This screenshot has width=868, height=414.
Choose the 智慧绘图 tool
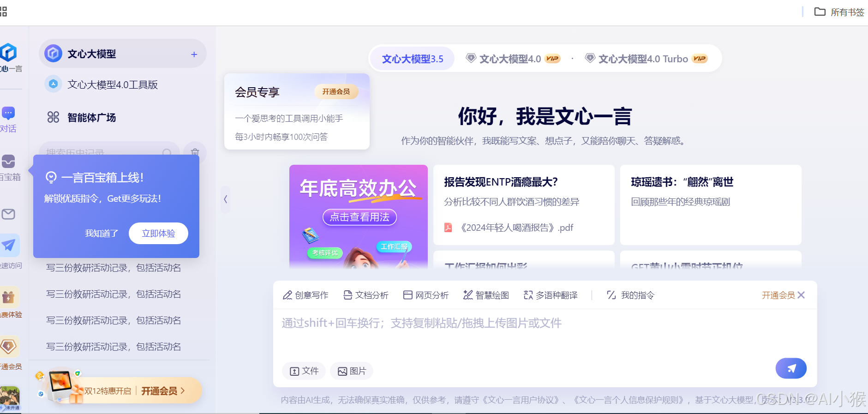coord(486,295)
